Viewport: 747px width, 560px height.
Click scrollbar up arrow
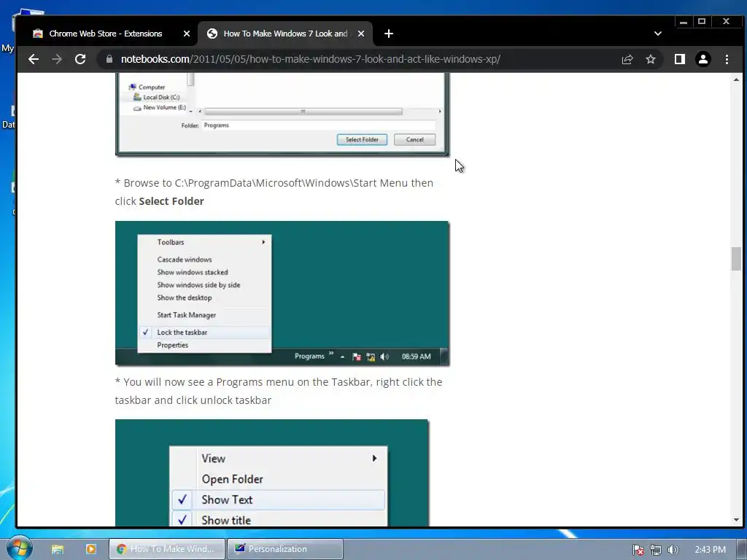[x=737, y=79]
